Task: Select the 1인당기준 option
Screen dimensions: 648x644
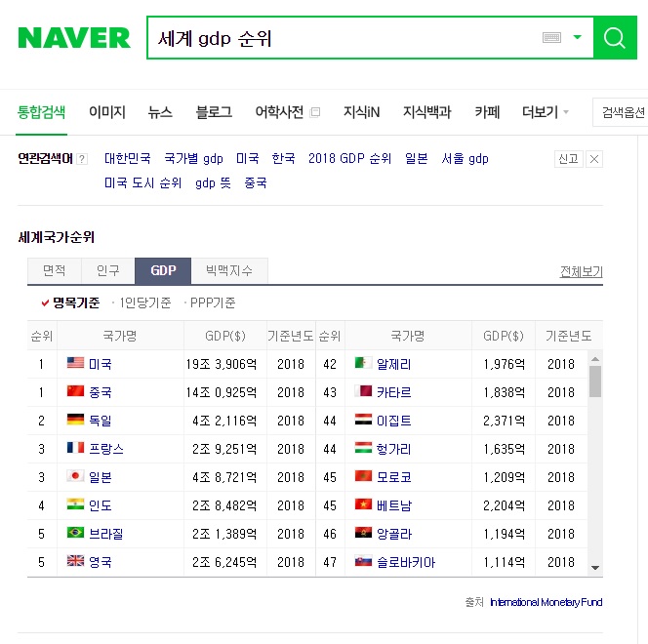Action: click(x=142, y=302)
